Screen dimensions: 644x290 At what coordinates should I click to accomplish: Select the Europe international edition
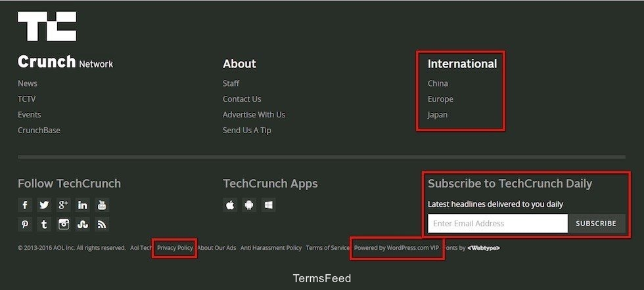[x=441, y=99]
